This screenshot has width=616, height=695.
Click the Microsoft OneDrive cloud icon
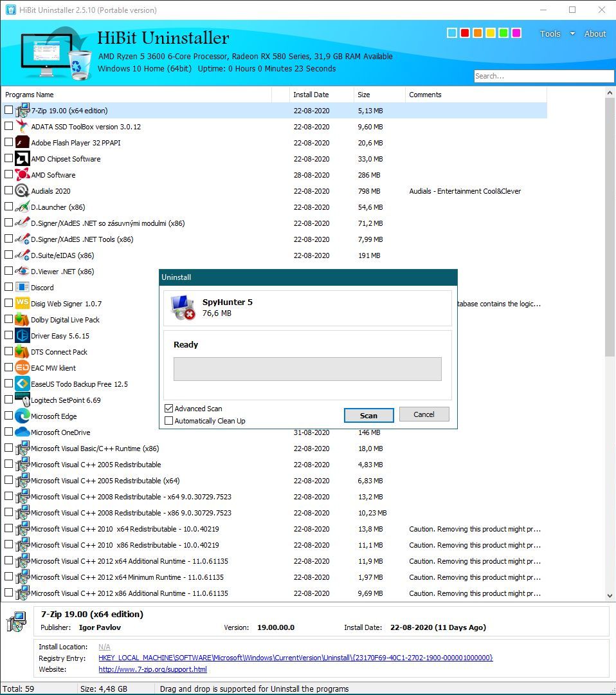pyautogui.click(x=22, y=432)
